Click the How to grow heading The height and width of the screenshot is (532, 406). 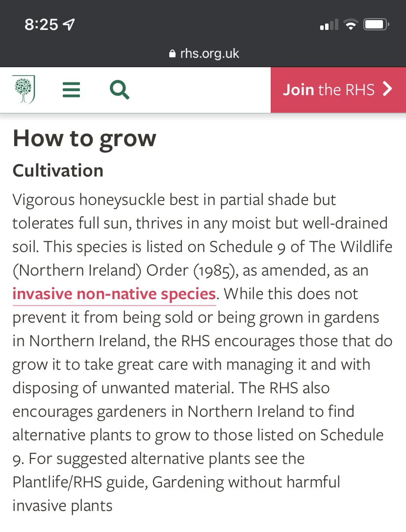coord(84,138)
